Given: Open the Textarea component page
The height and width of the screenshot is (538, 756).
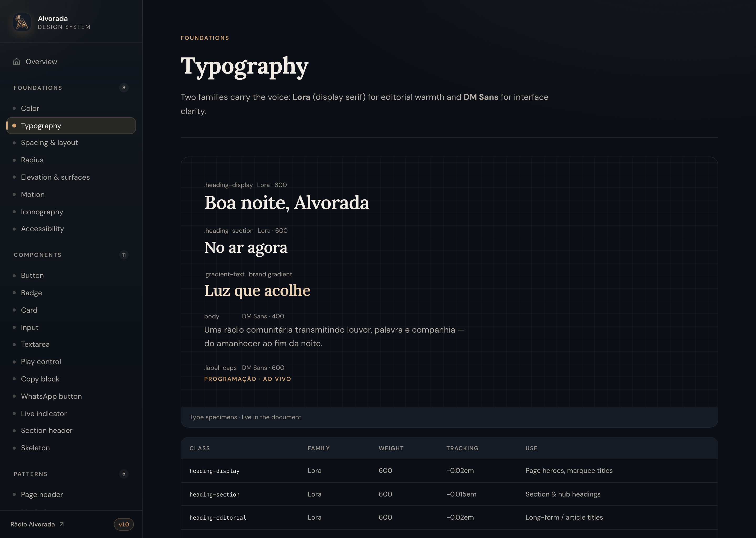Looking at the screenshot, I should point(71,344).
